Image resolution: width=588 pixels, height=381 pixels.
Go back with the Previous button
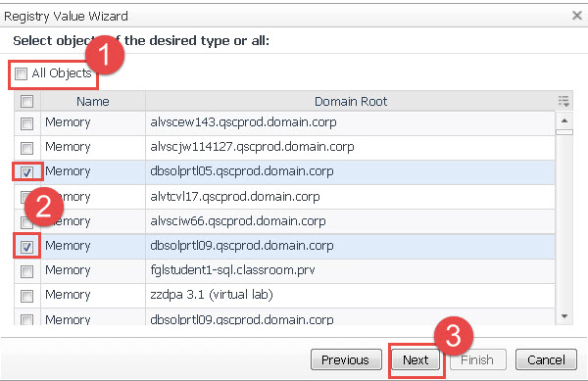tap(346, 360)
